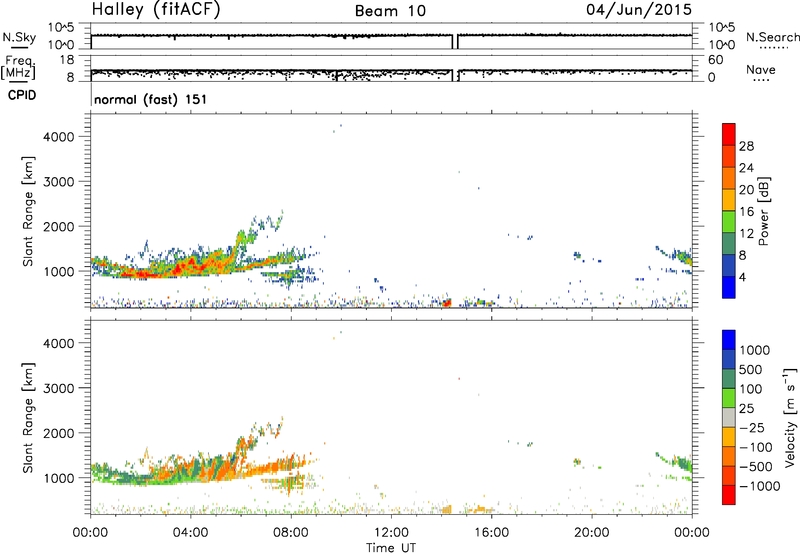The height and width of the screenshot is (554, 800).
Task: Click the '4000' range tick in the velocity panel
Action: (x=59, y=343)
